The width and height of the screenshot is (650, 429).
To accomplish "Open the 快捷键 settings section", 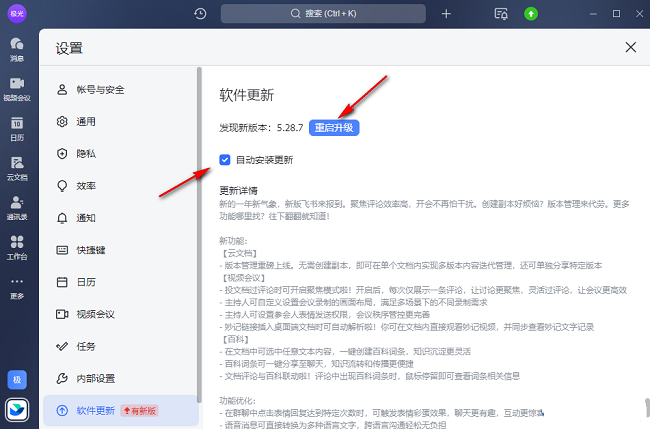I will pyautogui.click(x=90, y=249).
